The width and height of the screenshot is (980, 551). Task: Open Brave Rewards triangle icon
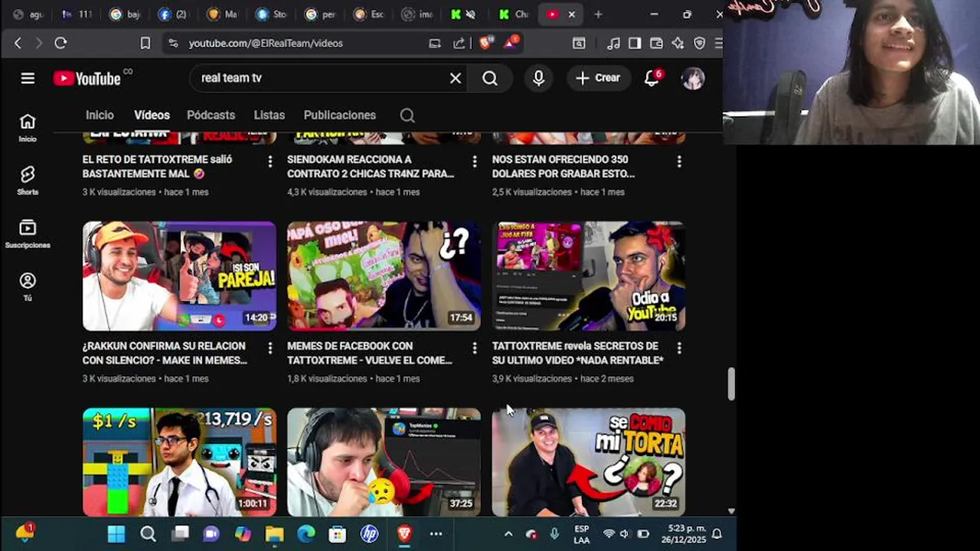pos(511,43)
